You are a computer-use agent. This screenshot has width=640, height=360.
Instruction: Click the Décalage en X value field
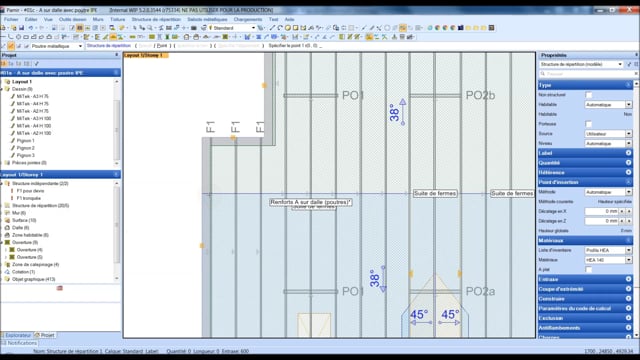pyautogui.click(x=602, y=211)
